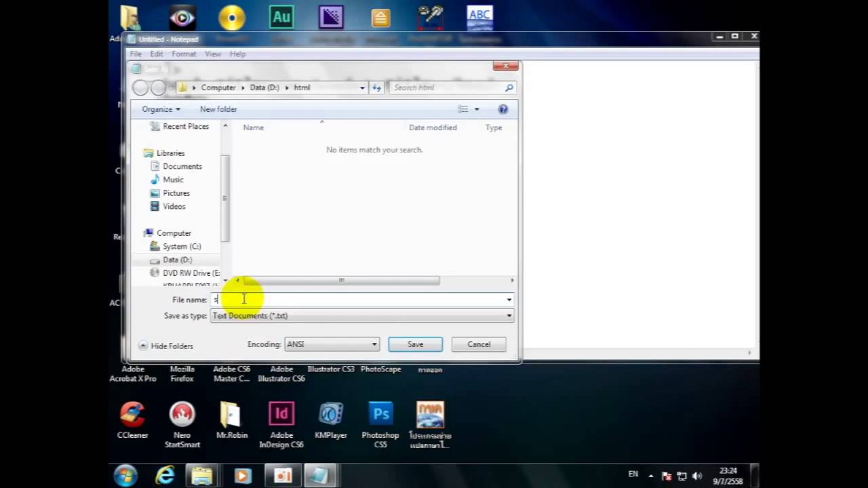Open the View menu in Notepad
Screen dimensions: 868x488
coord(213,54)
